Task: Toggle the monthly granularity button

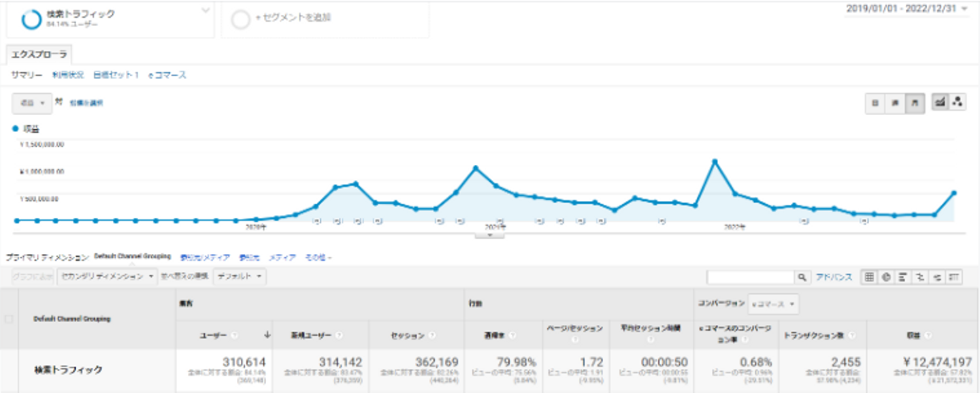Action: point(915,103)
